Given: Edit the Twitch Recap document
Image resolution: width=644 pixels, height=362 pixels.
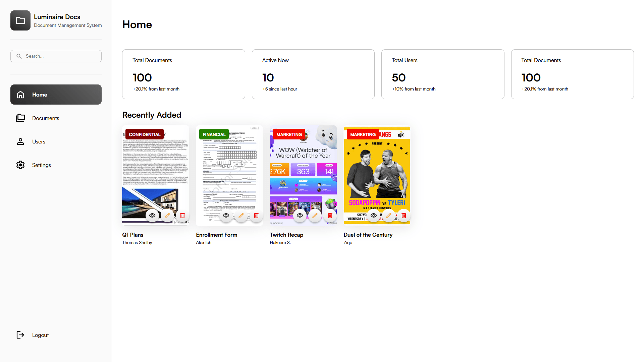Looking at the screenshot, I should tap(315, 216).
